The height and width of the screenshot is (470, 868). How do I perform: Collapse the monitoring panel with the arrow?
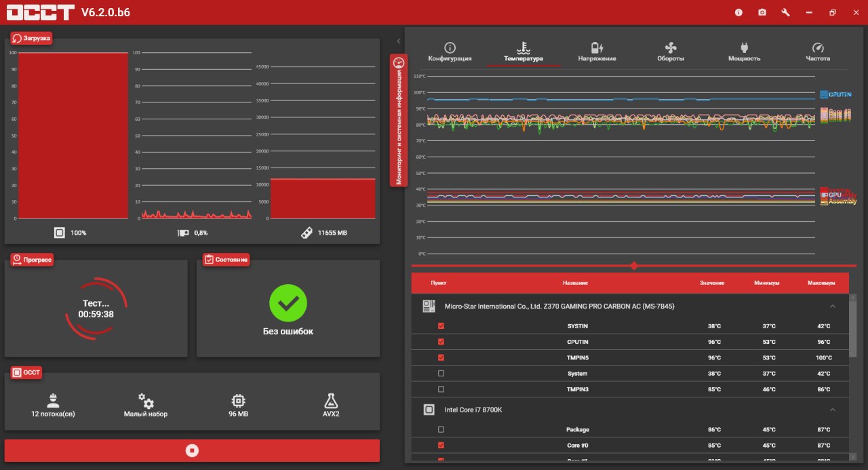398,41
